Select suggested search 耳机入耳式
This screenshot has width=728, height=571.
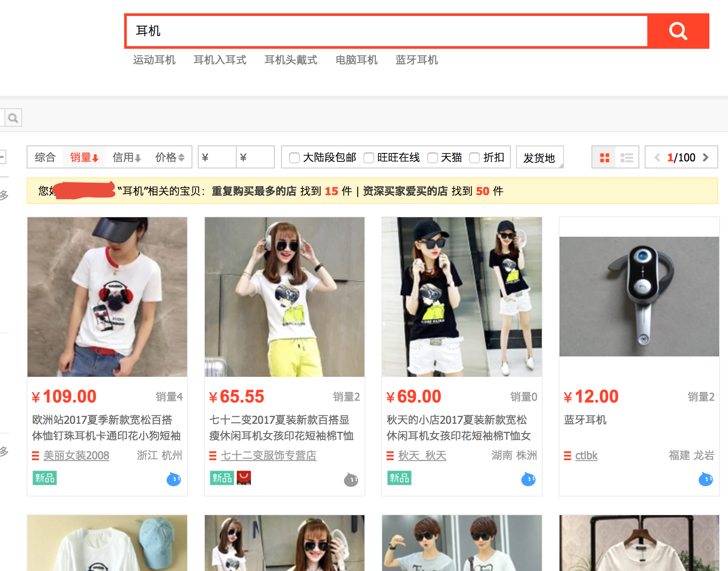[220, 60]
